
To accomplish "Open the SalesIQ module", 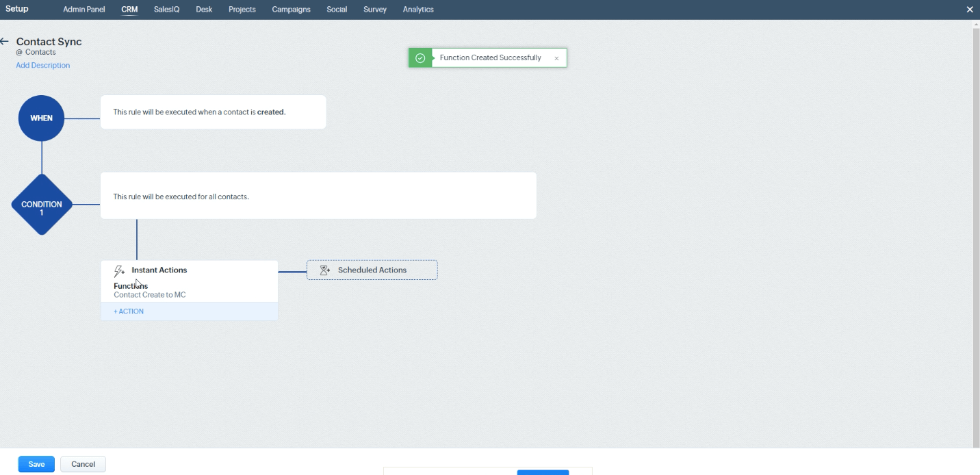I will click(166, 9).
